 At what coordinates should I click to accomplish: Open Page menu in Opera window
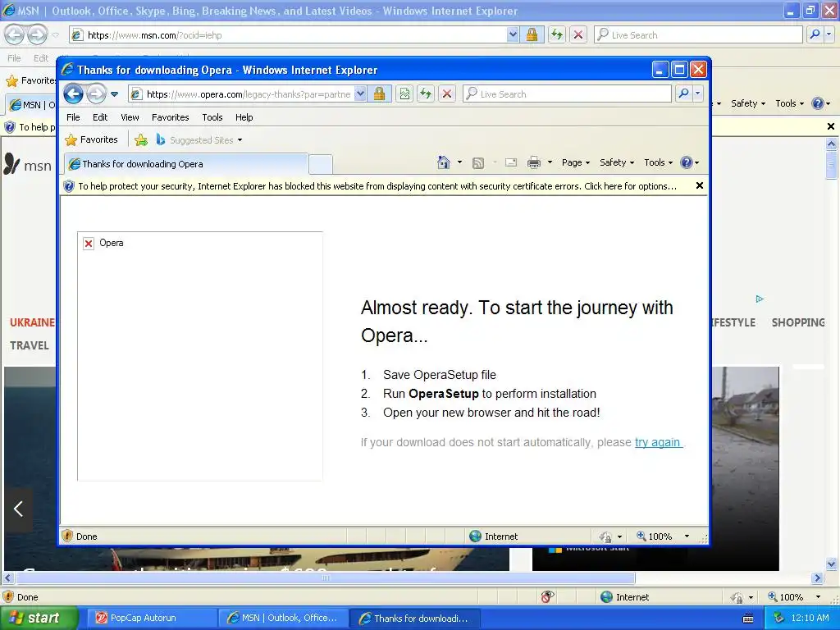coord(576,162)
